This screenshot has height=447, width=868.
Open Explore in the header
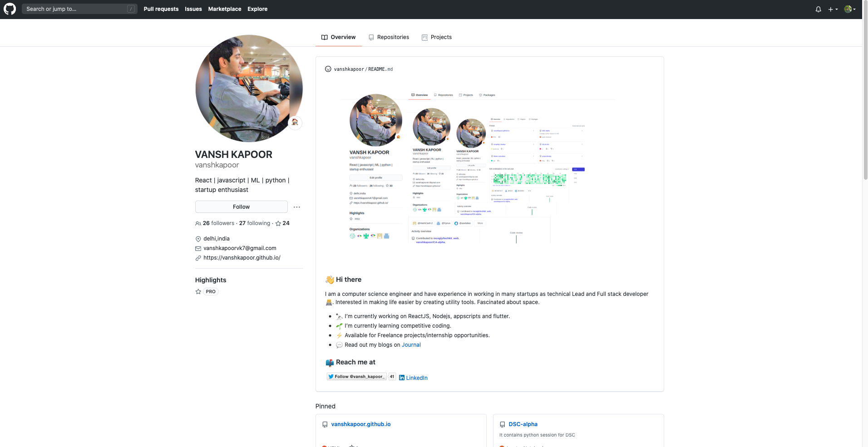257,9
